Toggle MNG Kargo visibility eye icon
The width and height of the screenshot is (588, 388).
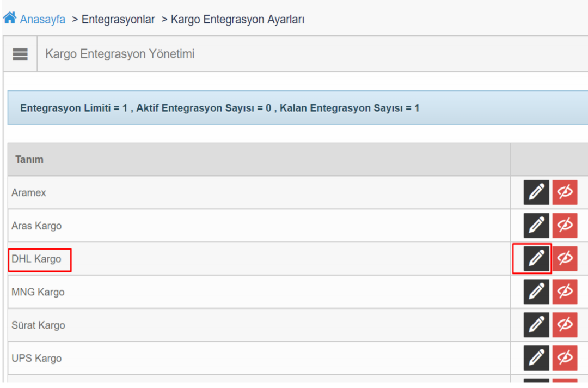point(565,292)
